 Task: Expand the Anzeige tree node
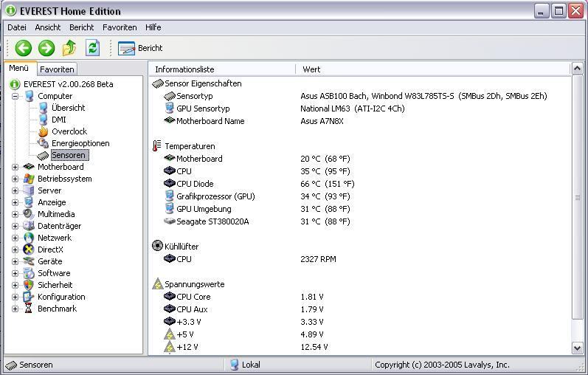15,202
